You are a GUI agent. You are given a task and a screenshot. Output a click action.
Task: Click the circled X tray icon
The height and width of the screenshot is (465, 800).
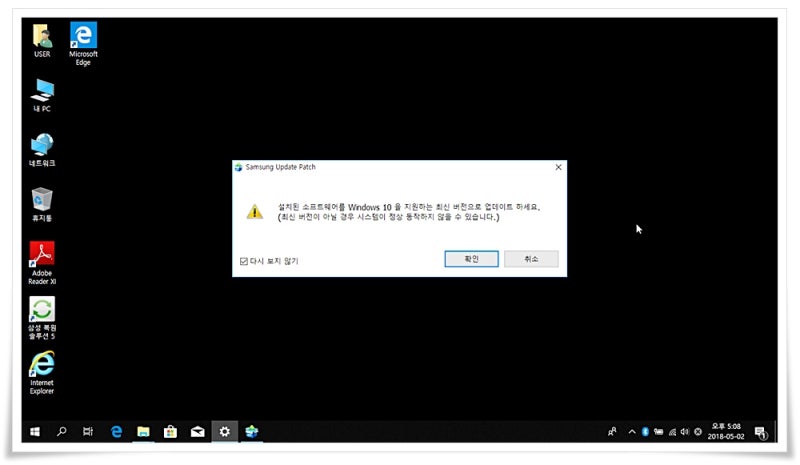coord(698,432)
